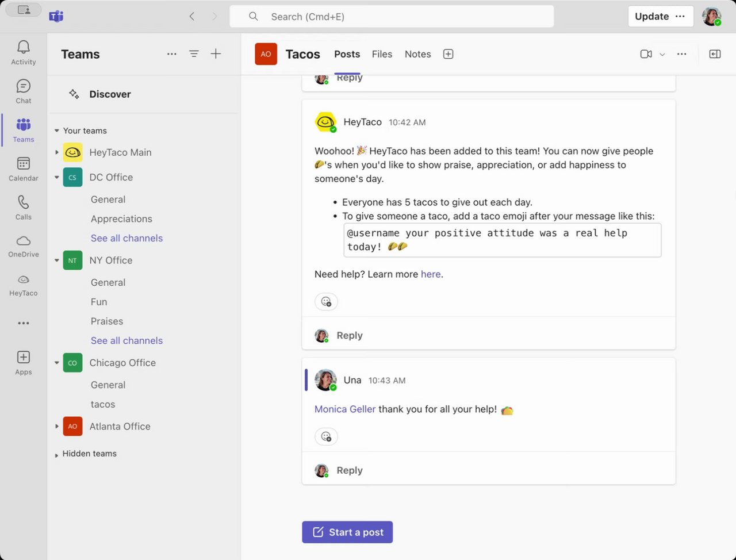The height and width of the screenshot is (560, 736).
Task: Click the 'here' help link
Action: 431,274
